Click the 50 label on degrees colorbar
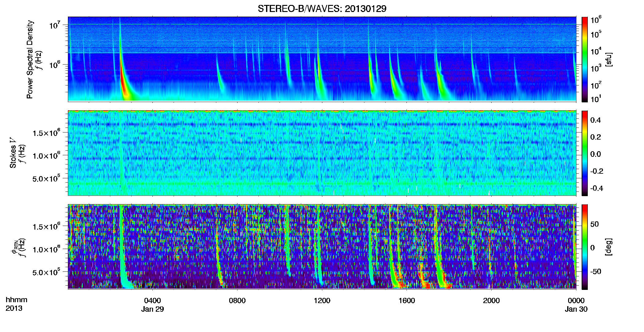The width and height of the screenshot is (644, 332). tap(594, 224)
